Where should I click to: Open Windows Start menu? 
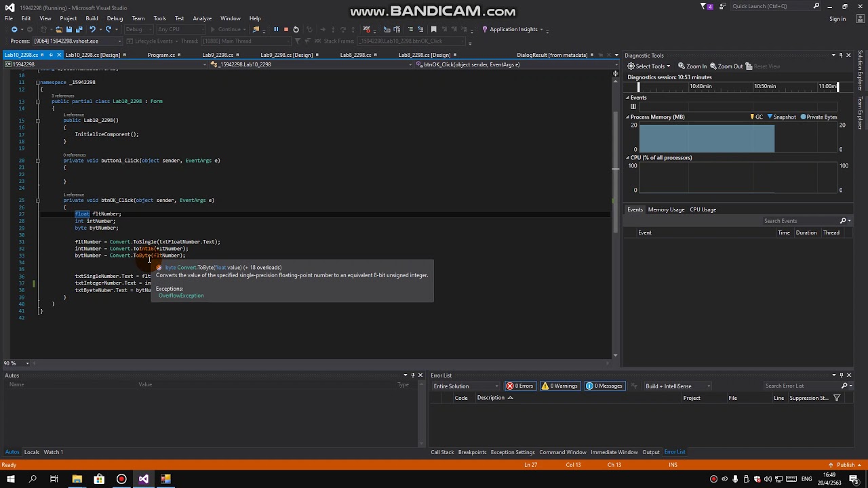click(10, 479)
